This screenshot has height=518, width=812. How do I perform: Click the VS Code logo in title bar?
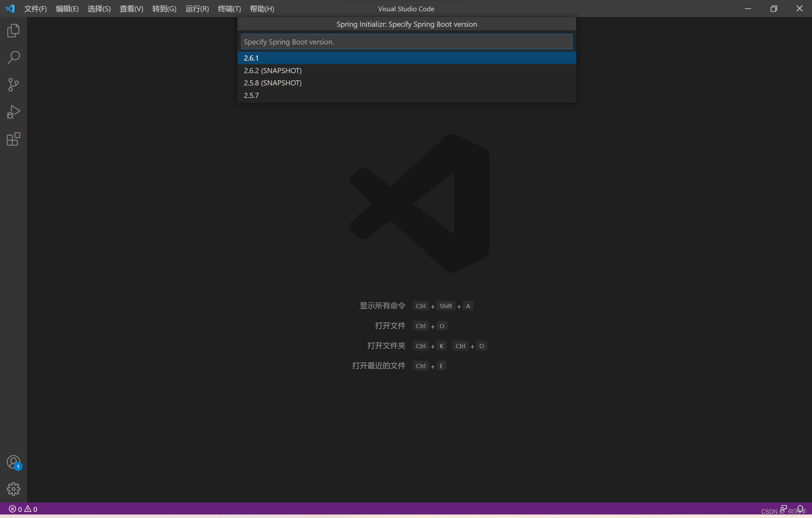10,9
